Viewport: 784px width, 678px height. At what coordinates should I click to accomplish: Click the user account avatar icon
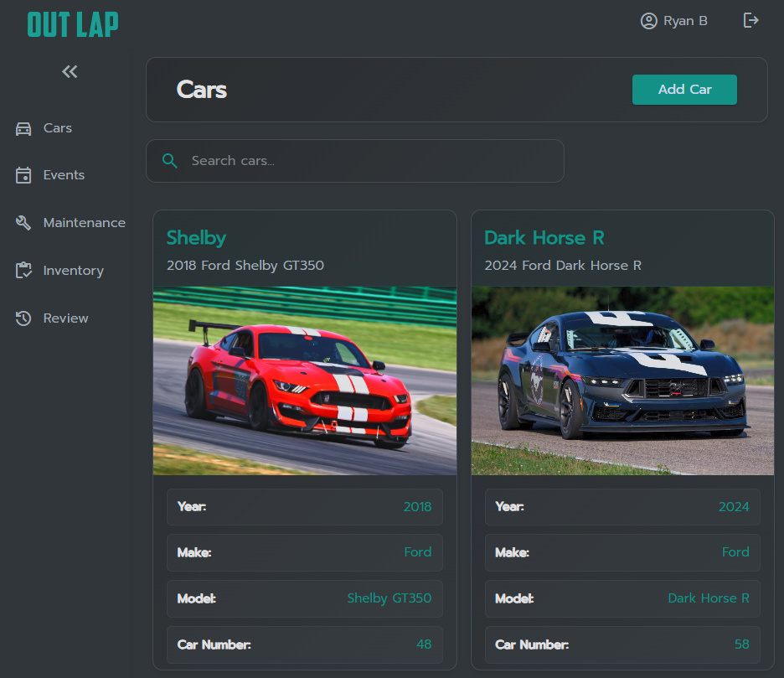click(x=648, y=21)
